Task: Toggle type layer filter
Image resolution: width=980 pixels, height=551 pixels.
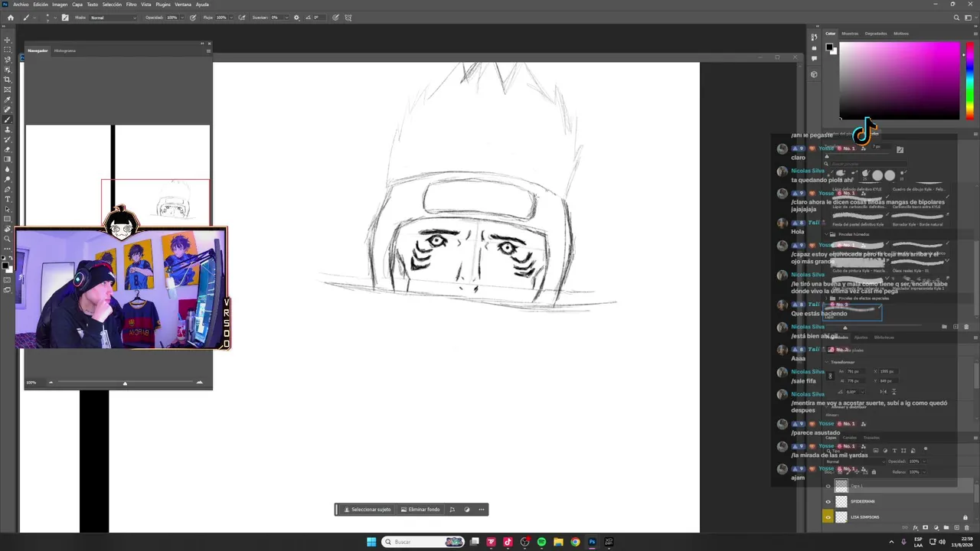Action: [x=894, y=450]
